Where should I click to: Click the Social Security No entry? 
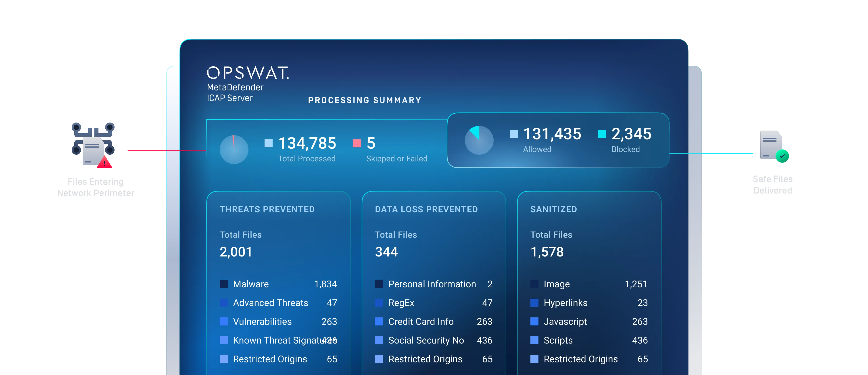pos(426,340)
